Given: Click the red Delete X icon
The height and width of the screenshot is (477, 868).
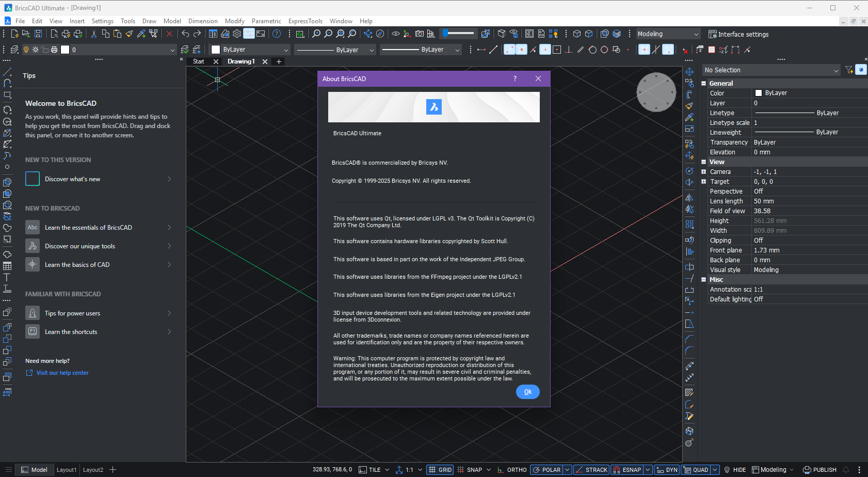Looking at the screenshot, I should [169, 34].
